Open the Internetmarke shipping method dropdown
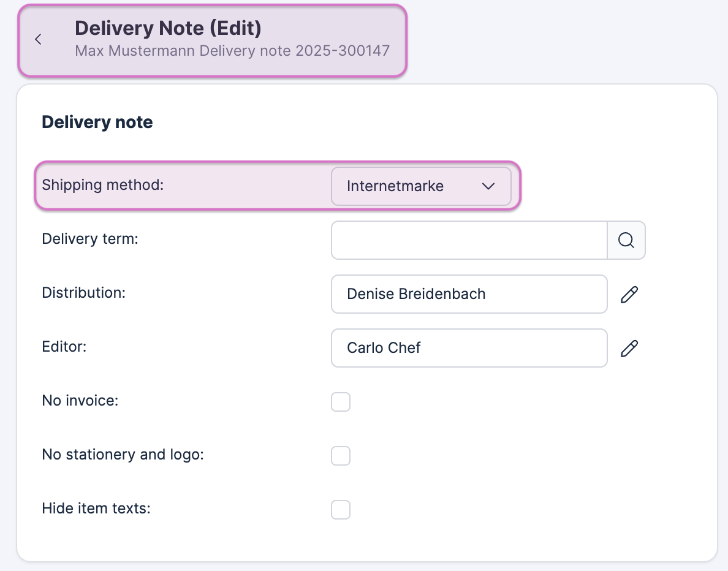 point(395,186)
